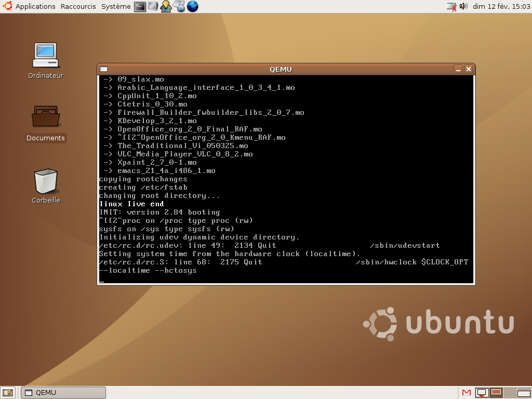The width and height of the screenshot is (532, 399).
Task: Click the QEMU window title bar text
Action: [281, 69]
